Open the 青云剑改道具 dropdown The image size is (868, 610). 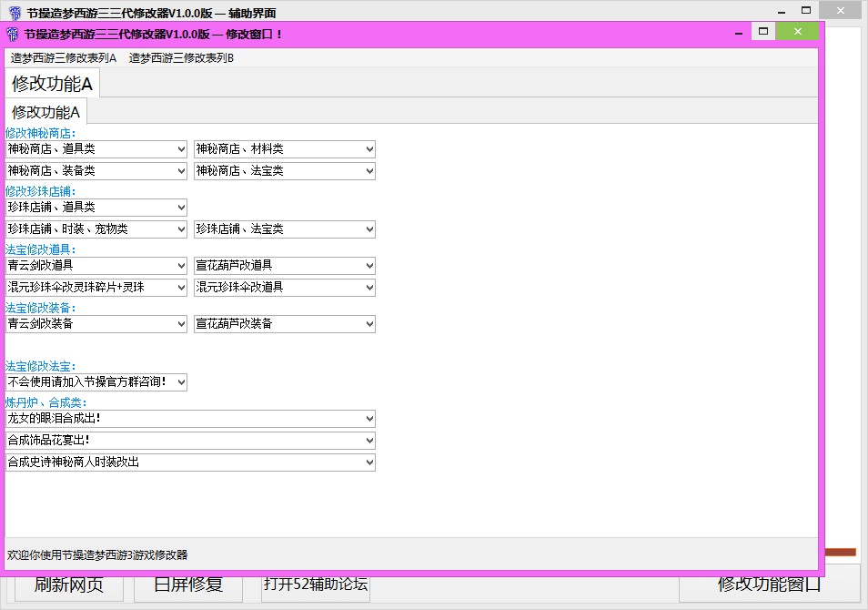pos(96,265)
